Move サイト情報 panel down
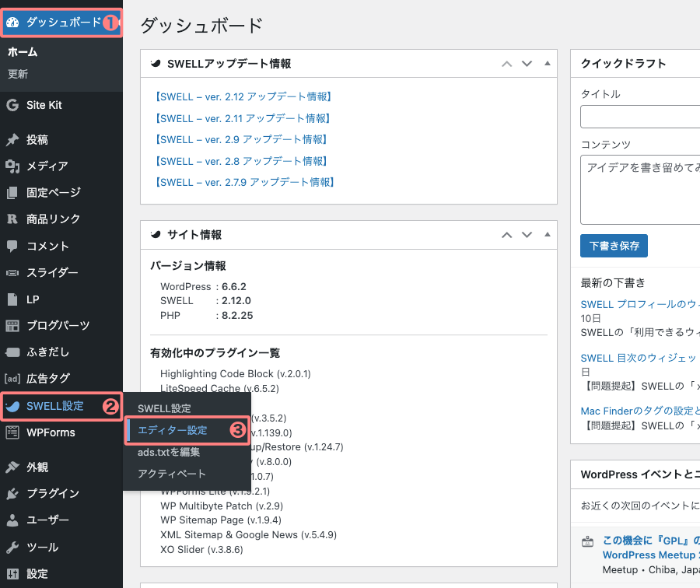 pyautogui.click(x=527, y=235)
